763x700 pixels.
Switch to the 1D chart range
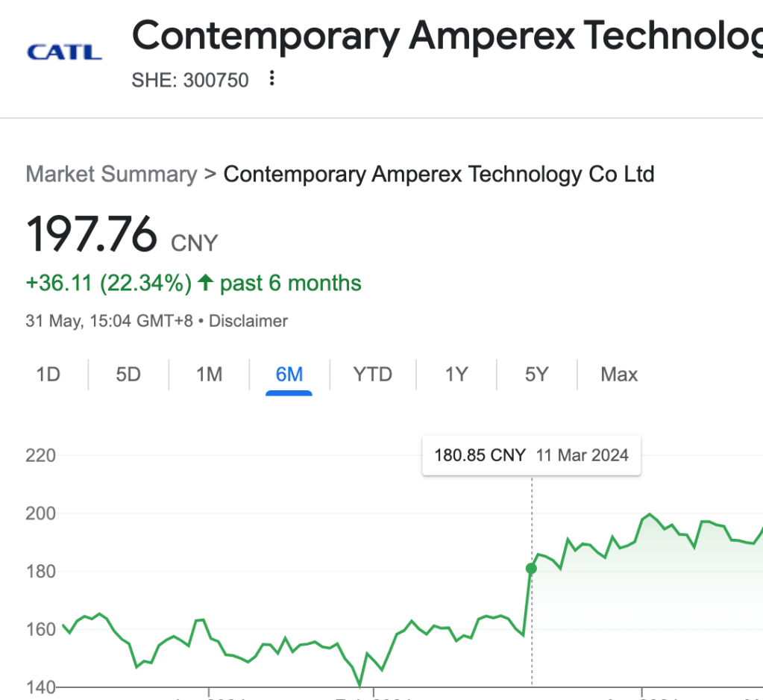click(x=48, y=374)
